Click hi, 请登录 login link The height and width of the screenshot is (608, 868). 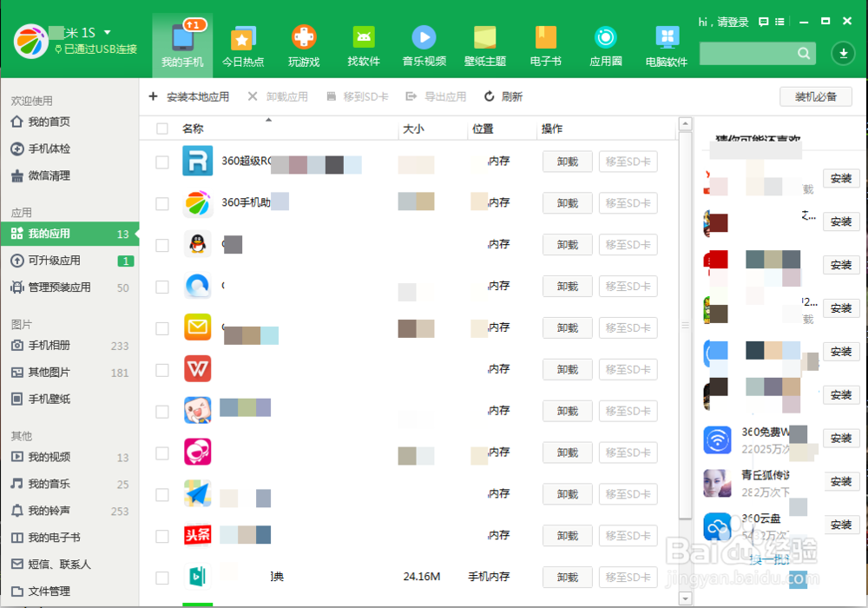723,23
